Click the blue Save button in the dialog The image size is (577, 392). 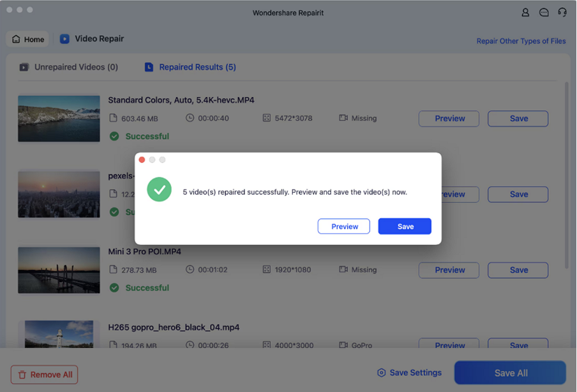pyautogui.click(x=405, y=227)
